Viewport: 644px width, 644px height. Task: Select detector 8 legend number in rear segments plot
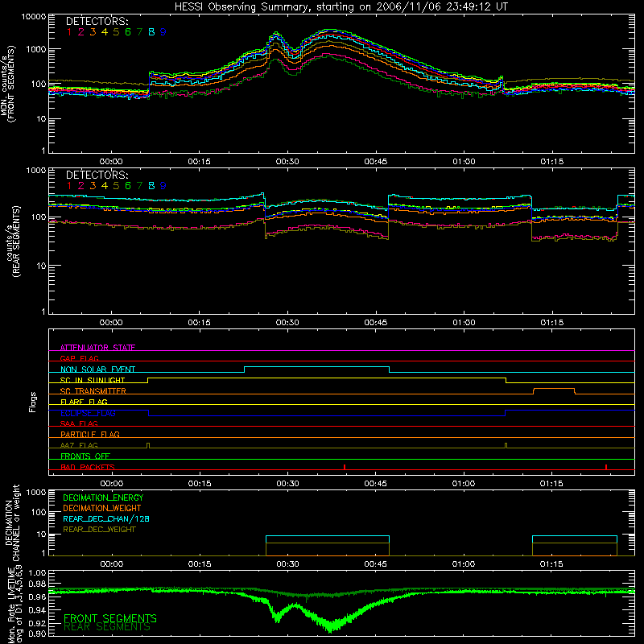pyautogui.click(x=151, y=186)
